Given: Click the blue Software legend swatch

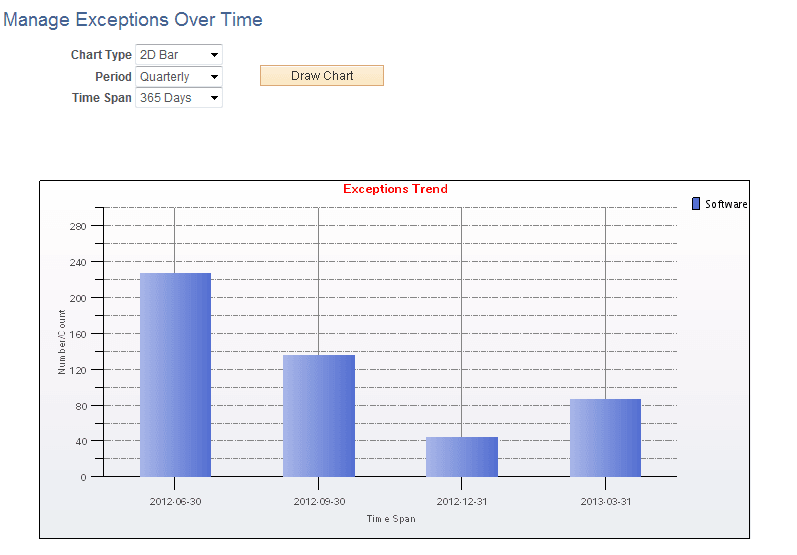Looking at the screenshot, I should click(x=696, y=204).
